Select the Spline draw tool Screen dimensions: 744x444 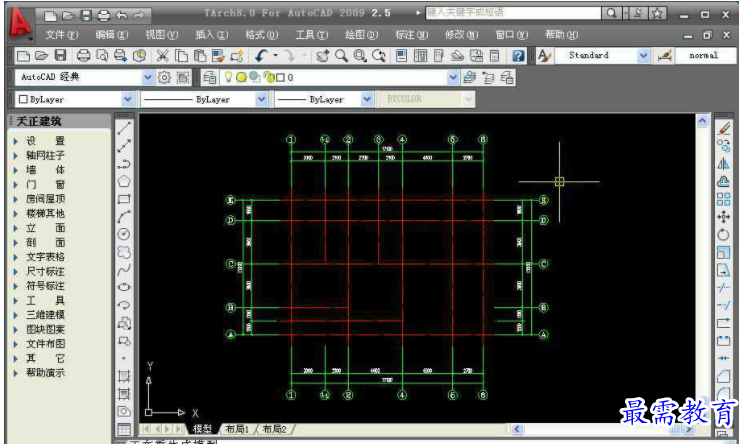124,270
